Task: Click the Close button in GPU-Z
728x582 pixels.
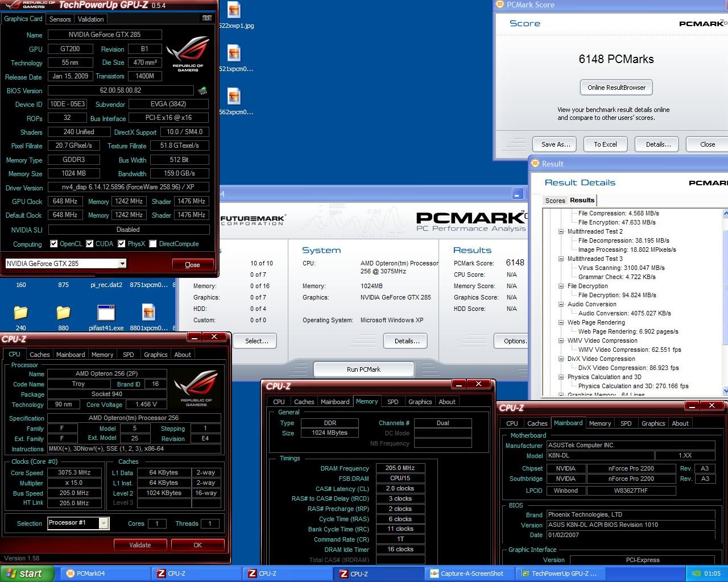Action: [x=192, y=264]
